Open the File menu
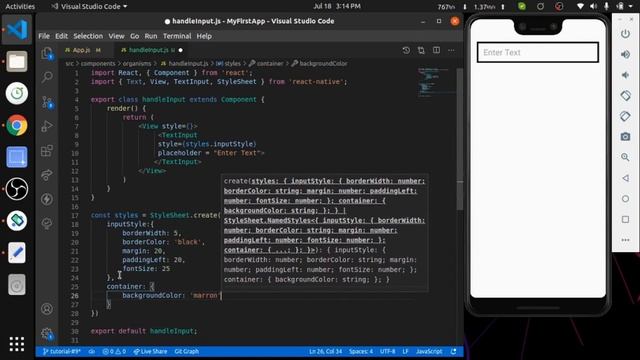Image resolution: width=640 pixels, height=360 pixels. tap(44, 36)
